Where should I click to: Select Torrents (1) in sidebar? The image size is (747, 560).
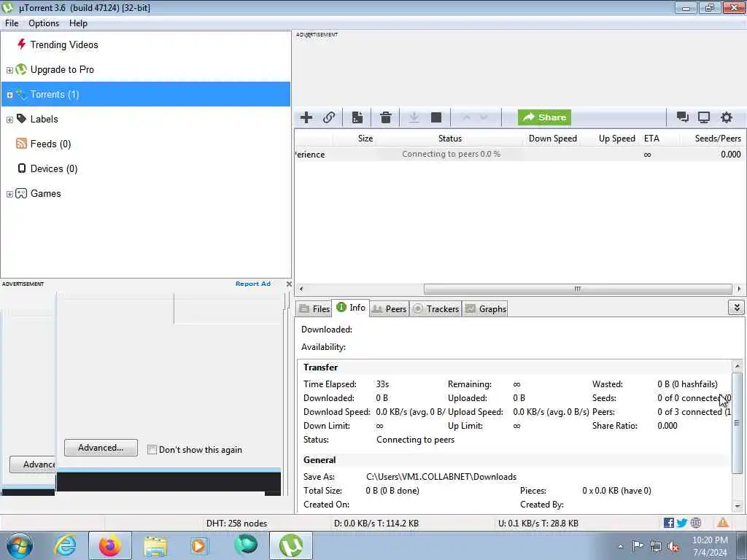tap(145, 94)
